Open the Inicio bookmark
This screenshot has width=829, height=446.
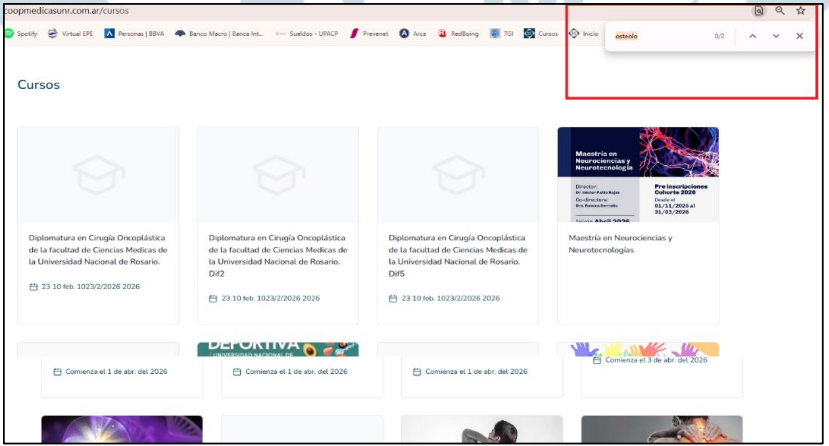pos(583,33)
